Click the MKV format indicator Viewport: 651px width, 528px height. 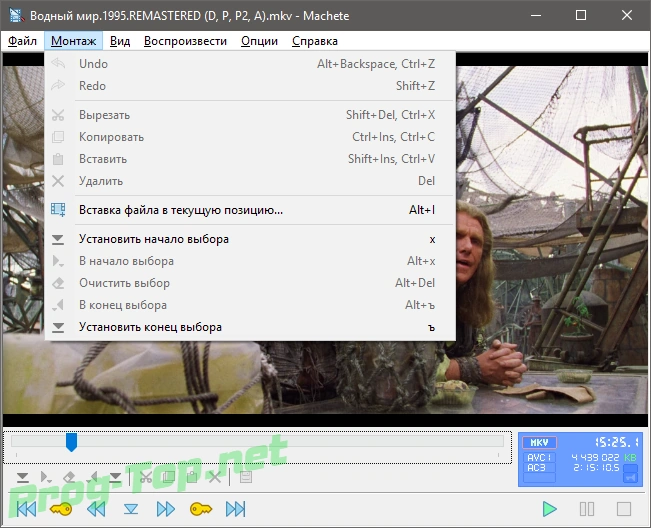pyautogui.click(x=539, y=443)
